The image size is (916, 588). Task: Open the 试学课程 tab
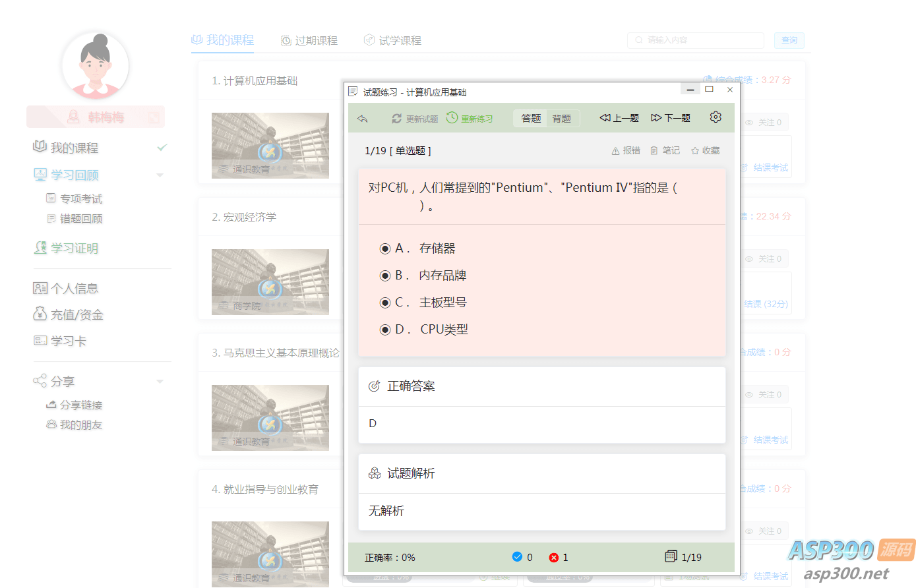(x=393, y=41)
